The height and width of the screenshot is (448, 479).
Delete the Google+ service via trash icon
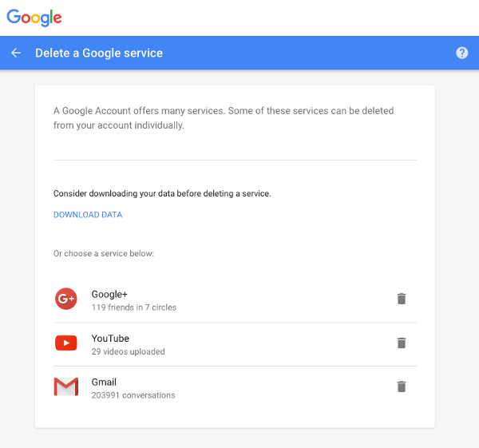[402, 299]
